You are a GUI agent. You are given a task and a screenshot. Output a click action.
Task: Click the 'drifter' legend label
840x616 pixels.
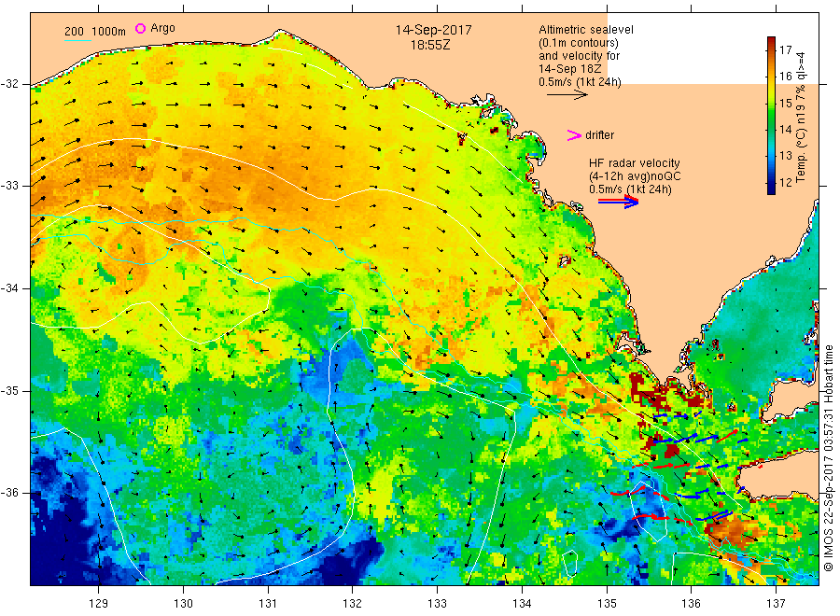coord(599,135)
